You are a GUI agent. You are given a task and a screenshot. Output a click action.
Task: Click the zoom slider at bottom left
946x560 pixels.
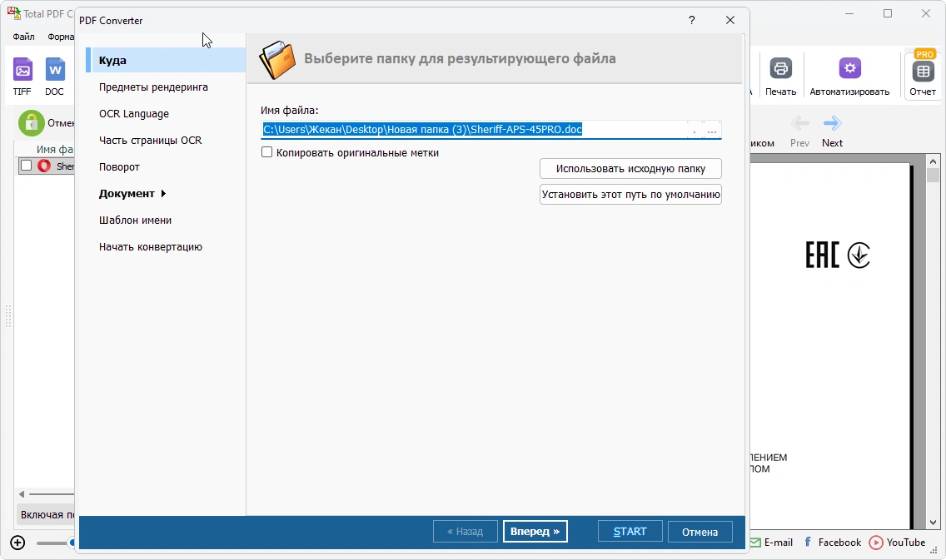tap(56, 543)
